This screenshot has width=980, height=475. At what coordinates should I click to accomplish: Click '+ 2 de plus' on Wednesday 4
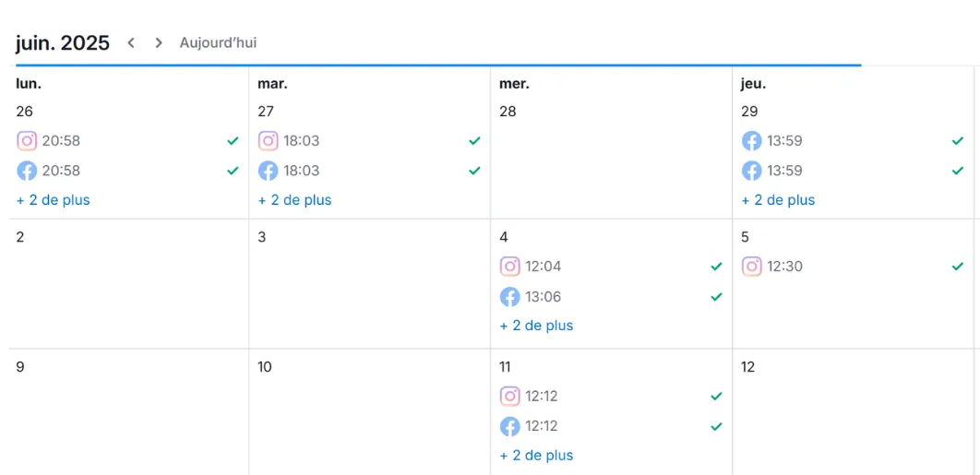pos(536,326)
